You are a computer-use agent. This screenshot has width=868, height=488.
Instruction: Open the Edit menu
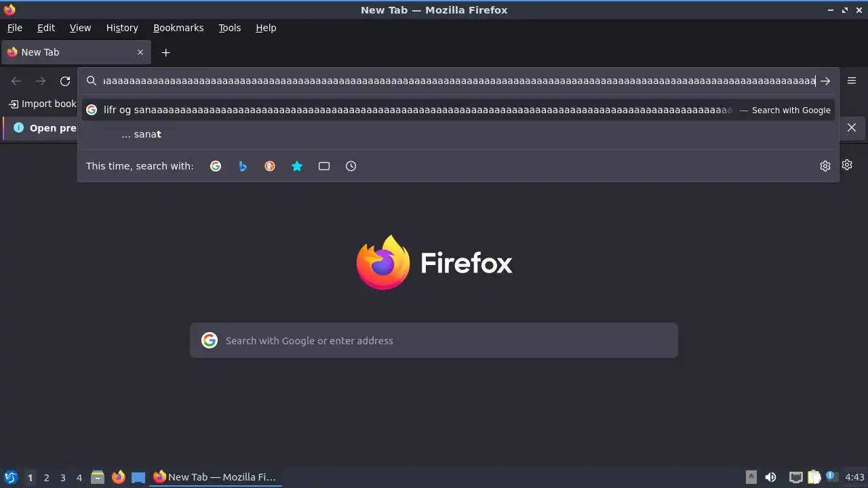tap(46, 28)
